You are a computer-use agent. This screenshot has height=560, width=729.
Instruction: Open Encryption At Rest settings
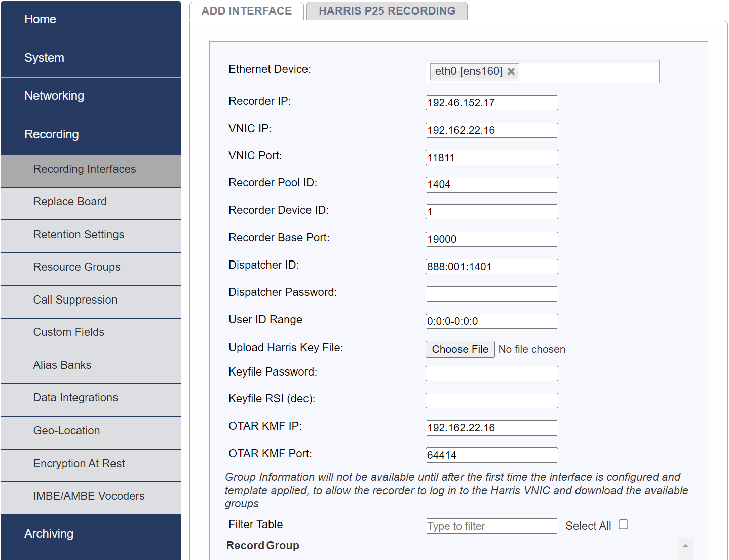(x=79, y=463)
